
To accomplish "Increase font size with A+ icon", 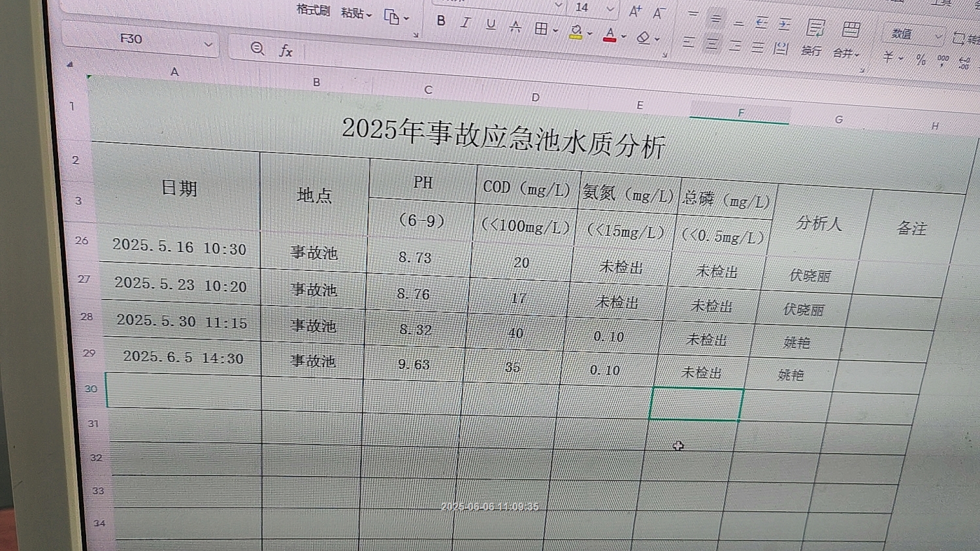I will click(x=635, y=11).
